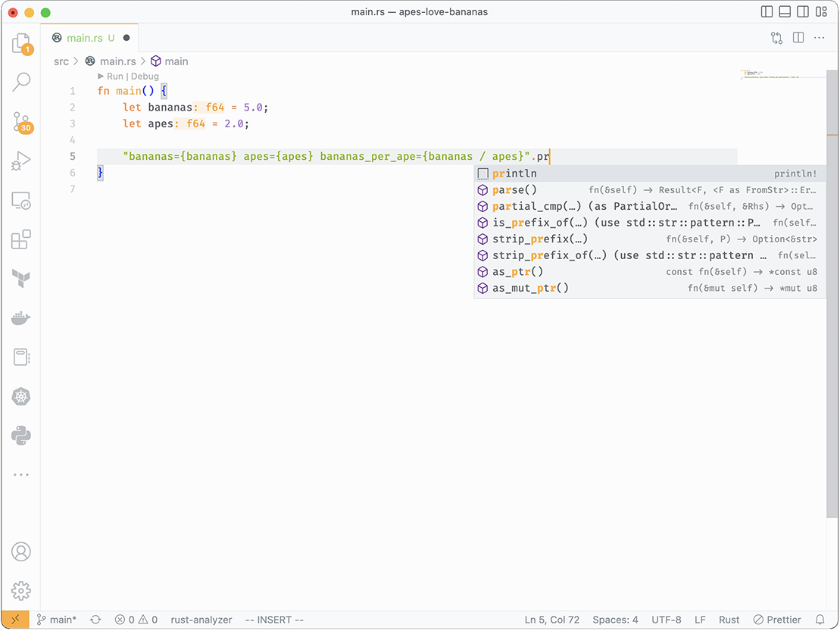Place cursor on line 2 bananas declaration
The height and width of the screenshot is (631, 840).
tap(195, 108)
